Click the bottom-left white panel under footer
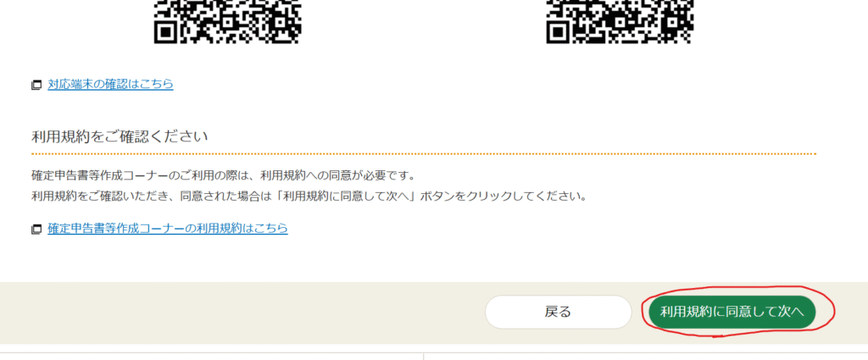 tap(211, 357)
